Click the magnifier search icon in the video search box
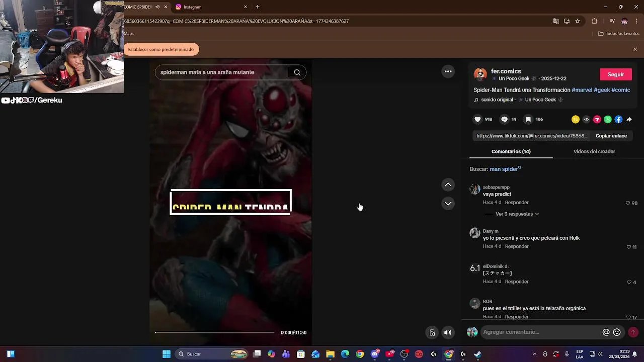 coord(297,72)
